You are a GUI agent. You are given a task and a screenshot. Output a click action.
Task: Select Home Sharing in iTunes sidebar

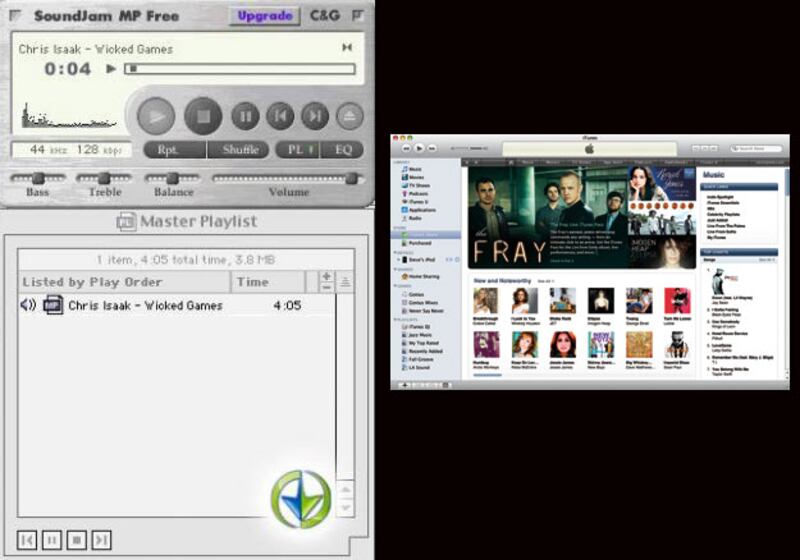(x=420, y=276)
